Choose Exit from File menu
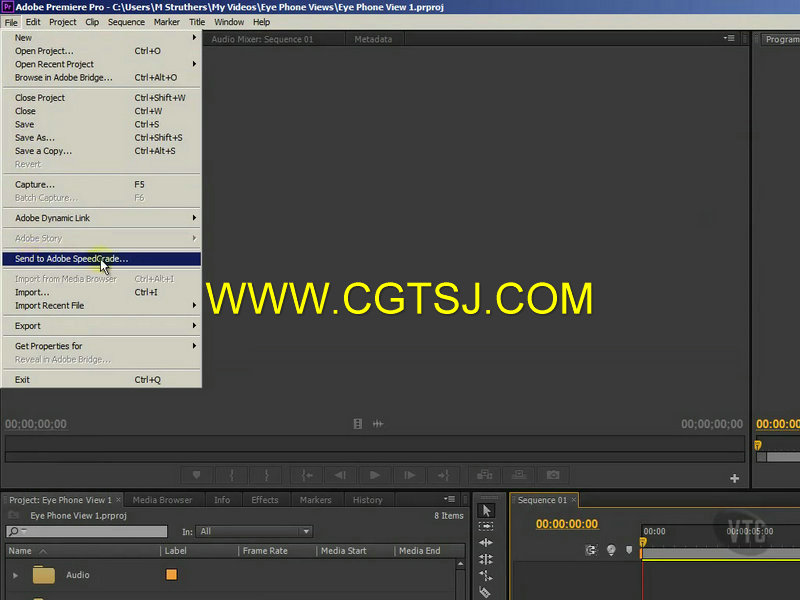 (x=102, y=380)
